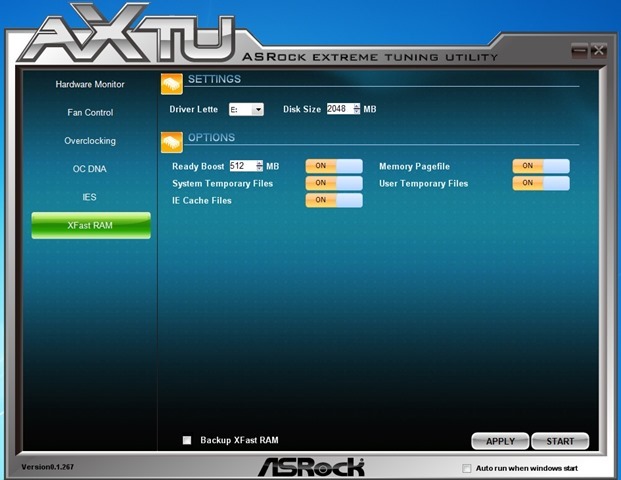Click the OPTIONS heading text
This screenshot has height=480, width=621.
pos(211,137)
